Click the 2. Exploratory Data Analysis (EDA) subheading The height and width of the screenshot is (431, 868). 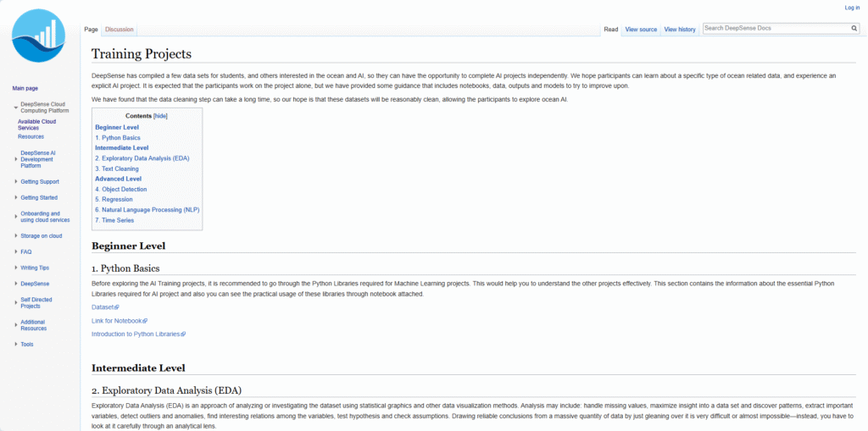tap(167, 390)
